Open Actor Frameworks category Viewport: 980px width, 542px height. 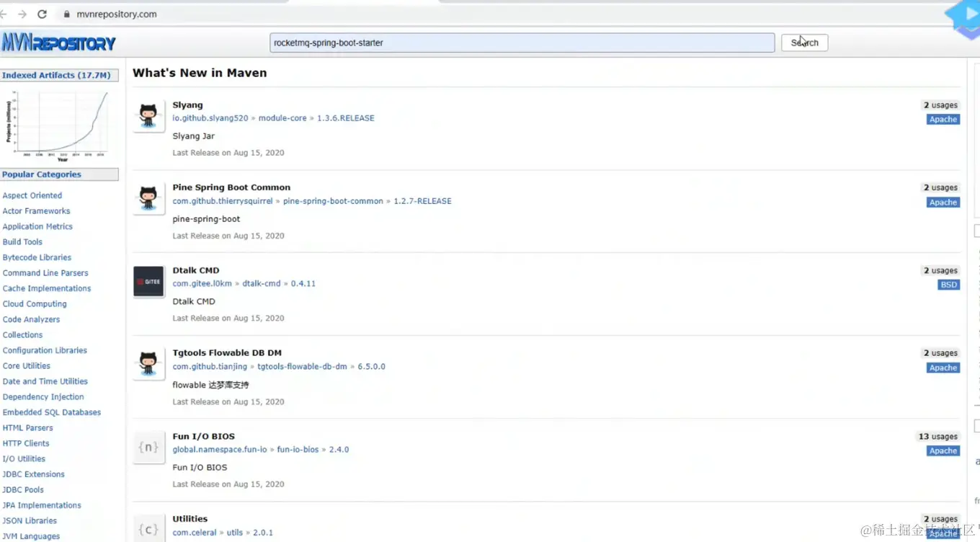(x=36, y=211)
